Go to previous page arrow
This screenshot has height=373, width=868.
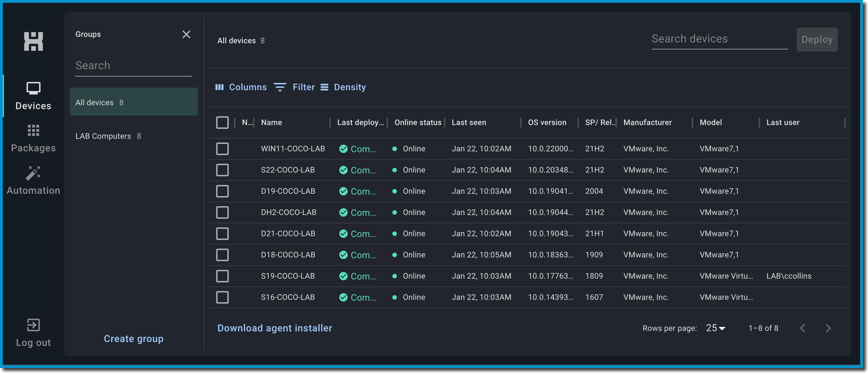pos(802,328)
